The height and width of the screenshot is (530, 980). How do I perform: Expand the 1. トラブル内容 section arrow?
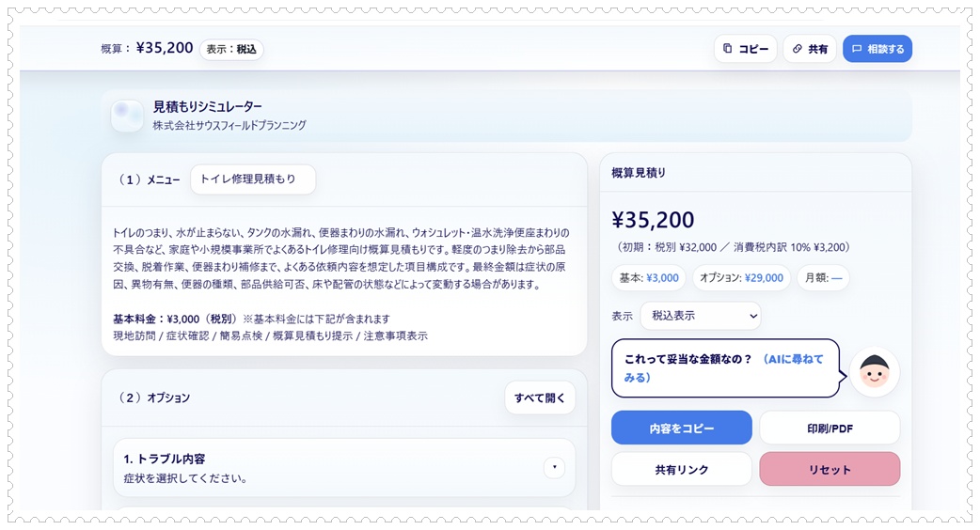tap(554, 468)
